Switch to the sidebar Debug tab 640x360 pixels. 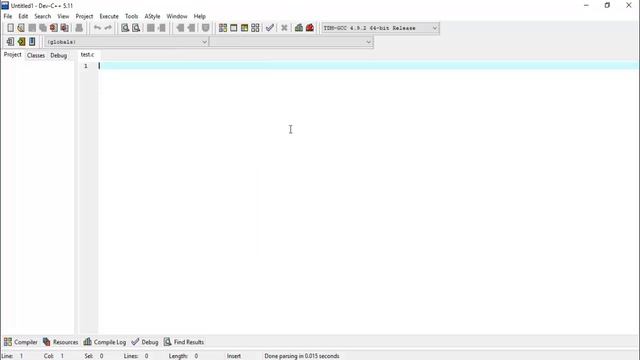(x=59, y=55)
